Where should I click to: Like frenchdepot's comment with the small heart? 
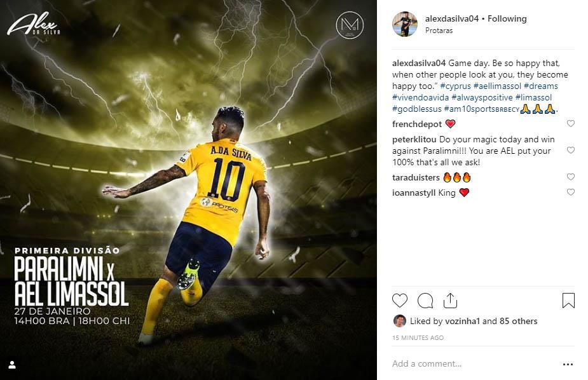pos(570,124)
